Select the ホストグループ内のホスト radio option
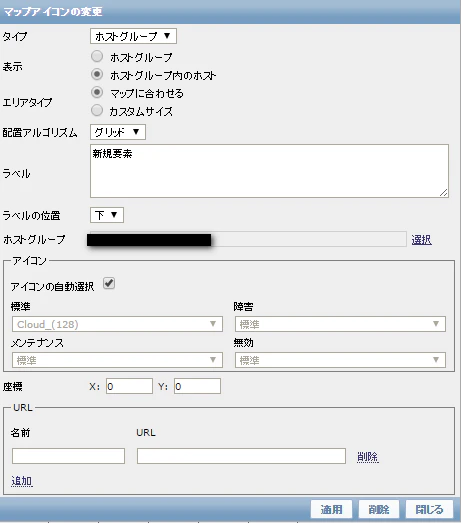Image resolution: width=461 pixels, height=523 pixels. [97, 74]
